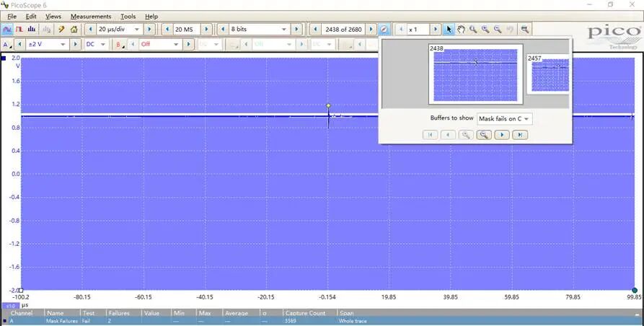Click the yellow trigger marker diamond

(x=328, y=105)
